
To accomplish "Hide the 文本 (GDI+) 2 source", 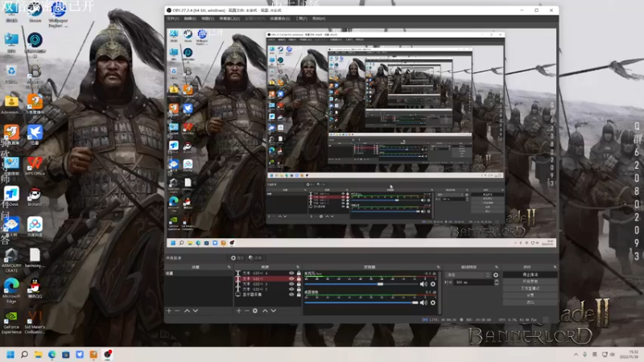I will [291, 290].
